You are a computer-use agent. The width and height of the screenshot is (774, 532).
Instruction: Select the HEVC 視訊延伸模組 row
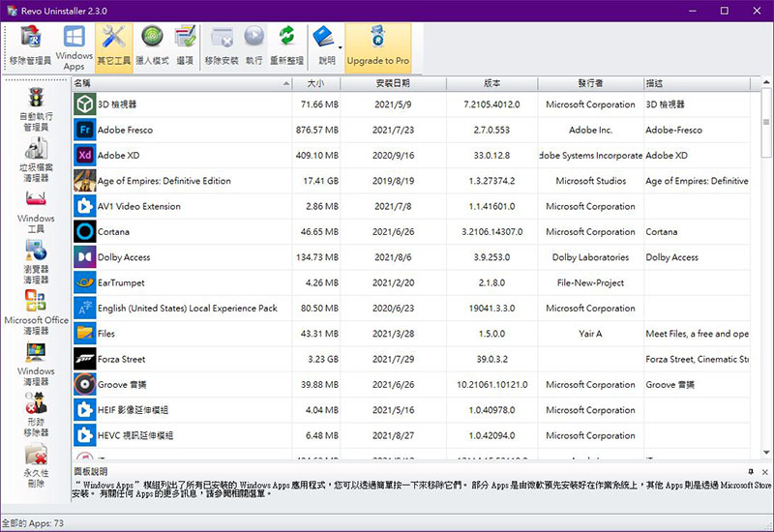pyautogui.click(x=411, y=436)
